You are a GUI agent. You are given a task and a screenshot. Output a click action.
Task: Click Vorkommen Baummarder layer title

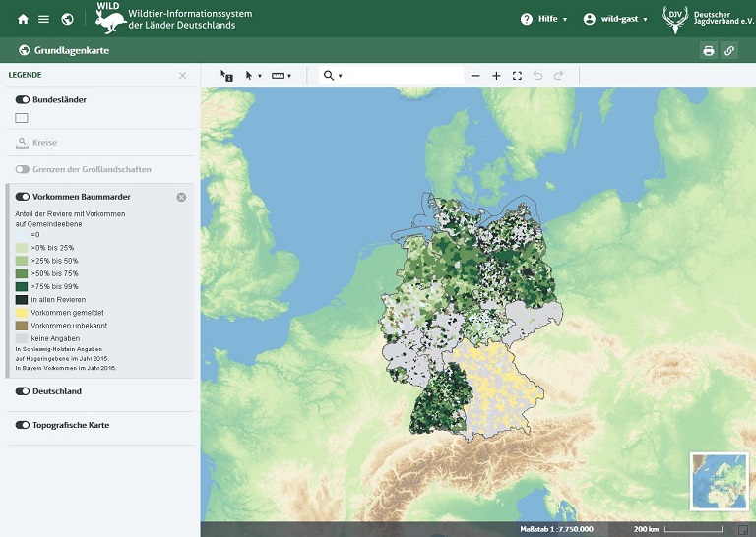click(82, 197)
